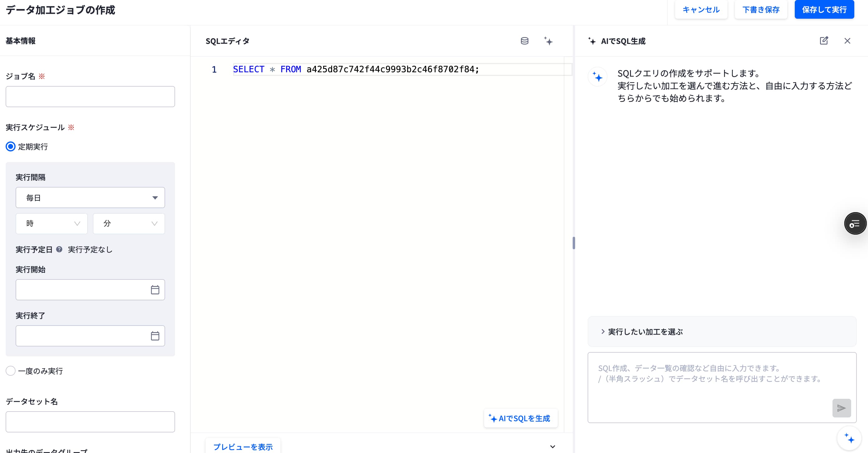Select the 定期実行 radio button
This screenshot has width=868, height=453.
11,147
